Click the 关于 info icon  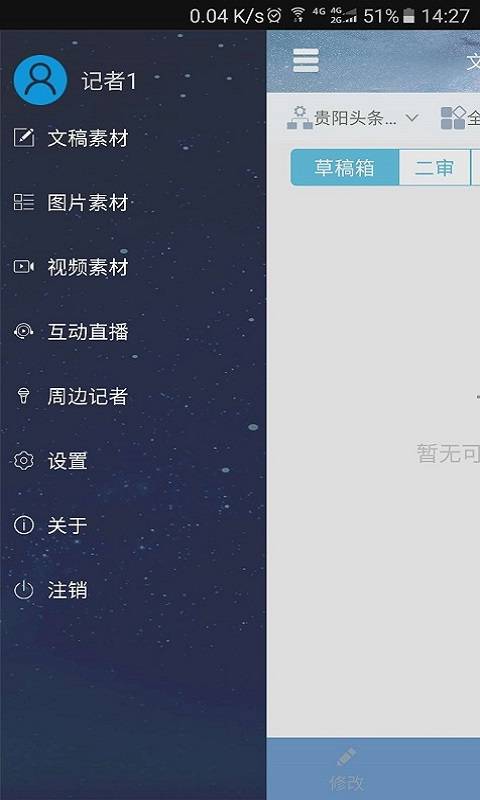(23, 525)
